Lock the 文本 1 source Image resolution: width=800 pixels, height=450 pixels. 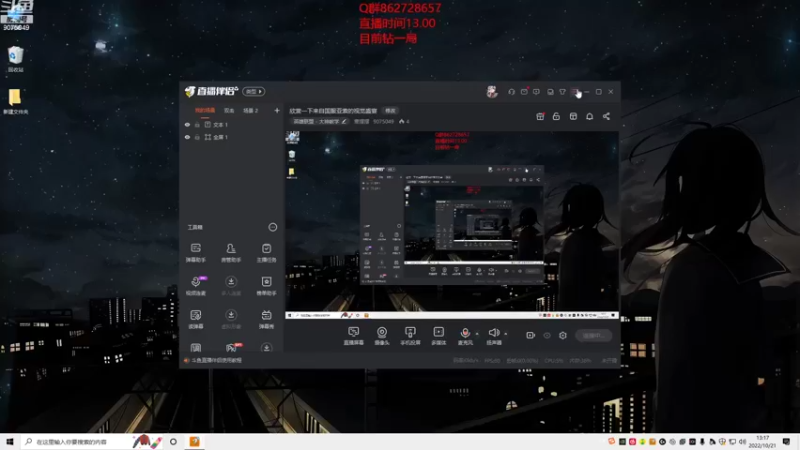coord(197,124)
